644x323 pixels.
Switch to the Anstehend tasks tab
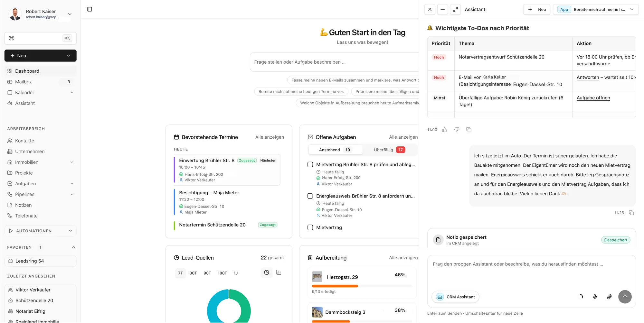(x=335, y=150)
